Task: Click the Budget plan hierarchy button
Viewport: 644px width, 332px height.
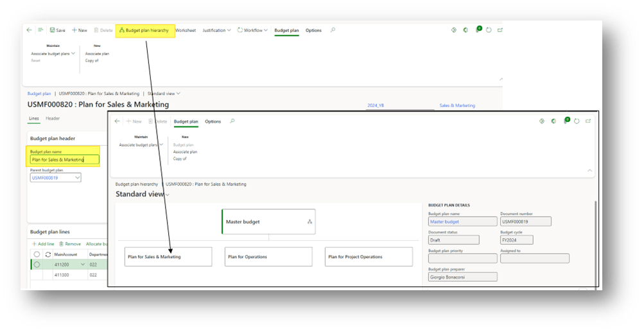Action: point(144,30)
